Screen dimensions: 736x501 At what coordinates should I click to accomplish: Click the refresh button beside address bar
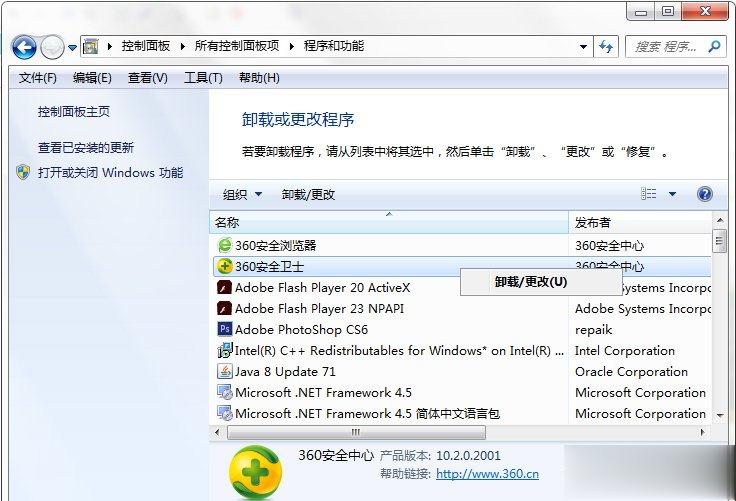[606, 46]
